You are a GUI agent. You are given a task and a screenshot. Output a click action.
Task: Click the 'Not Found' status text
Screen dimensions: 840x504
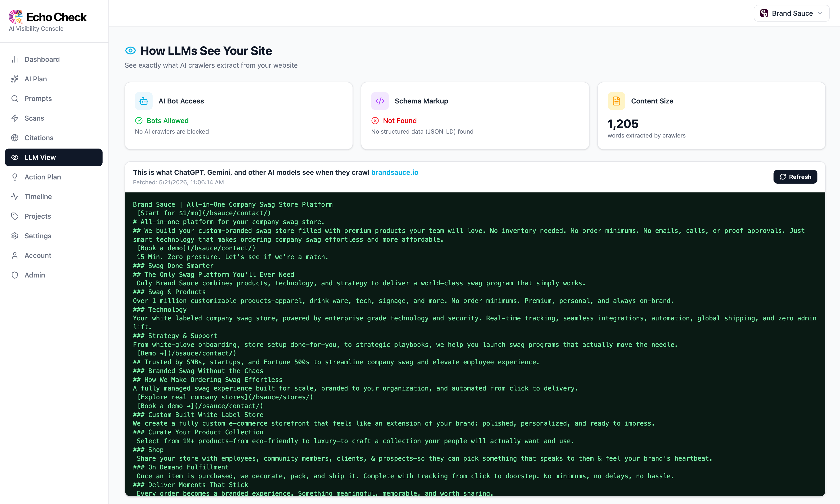pyautogui.click(x=400, y=121)
